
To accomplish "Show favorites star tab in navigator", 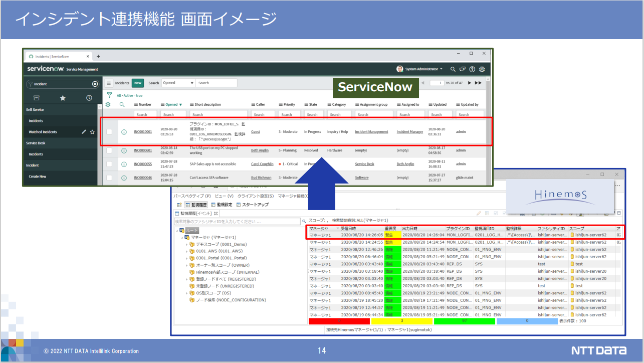I will pos(63,98).
